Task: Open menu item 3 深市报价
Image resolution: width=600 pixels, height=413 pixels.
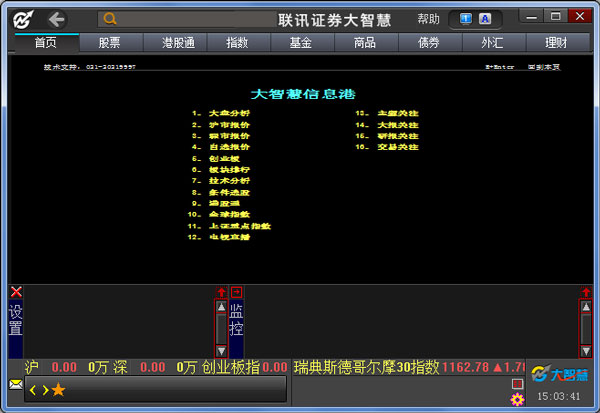Action: pos(221,136)
